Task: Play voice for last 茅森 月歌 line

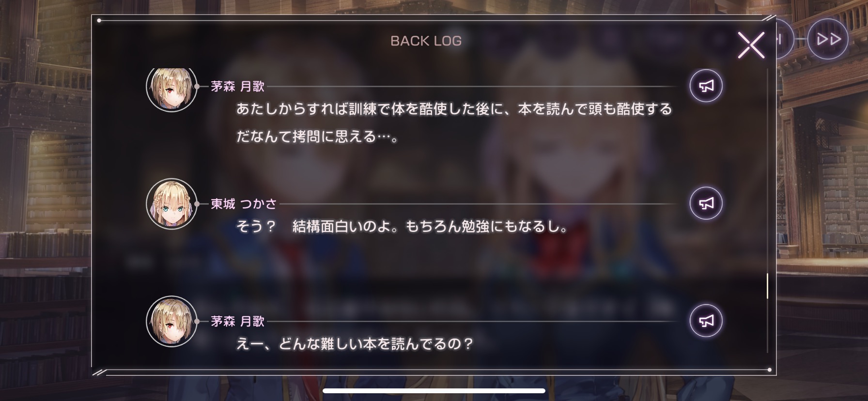Action: coord(706,321)
